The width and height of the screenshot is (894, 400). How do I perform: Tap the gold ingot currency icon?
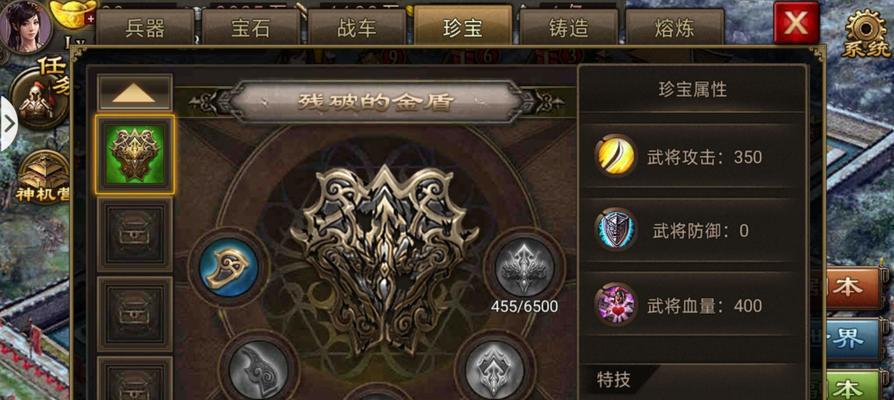click(73, 14)
